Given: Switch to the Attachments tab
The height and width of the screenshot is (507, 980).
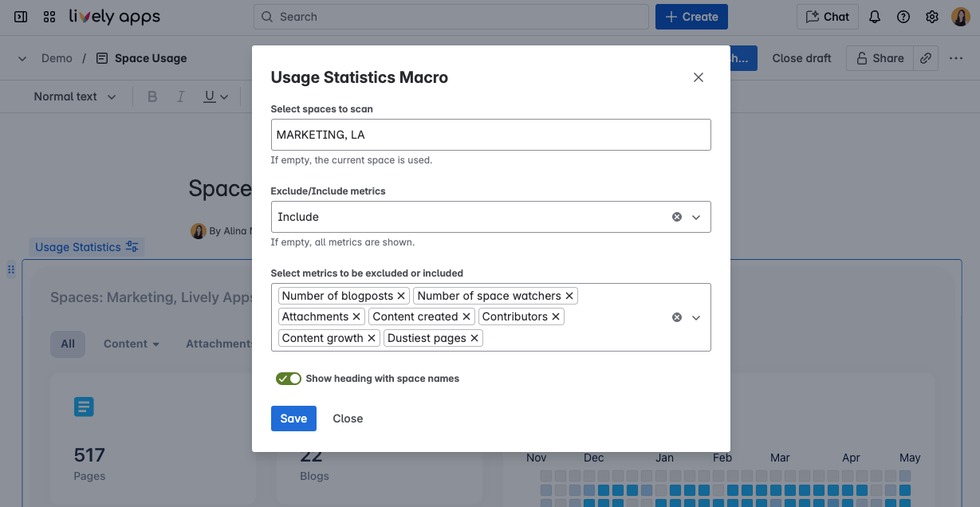Looking at the screenshot, I should 218,344.
